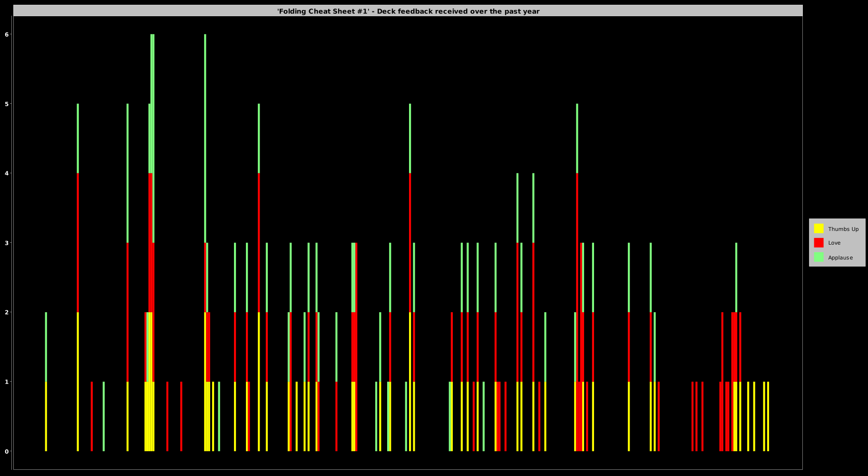Image resolution: width=868 pixels, height=476 pixels.
Task: Click the chart title 'Folding Cheat Sheet #1'
Action: pos(408,11)
